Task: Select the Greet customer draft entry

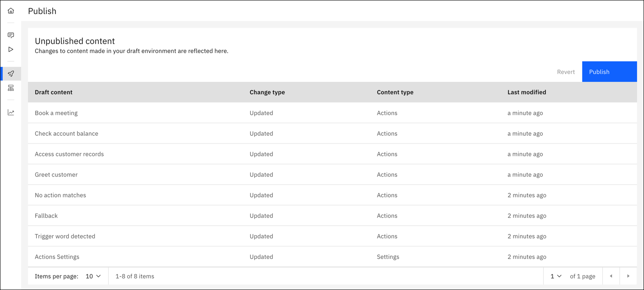Action: pos(56,174)
